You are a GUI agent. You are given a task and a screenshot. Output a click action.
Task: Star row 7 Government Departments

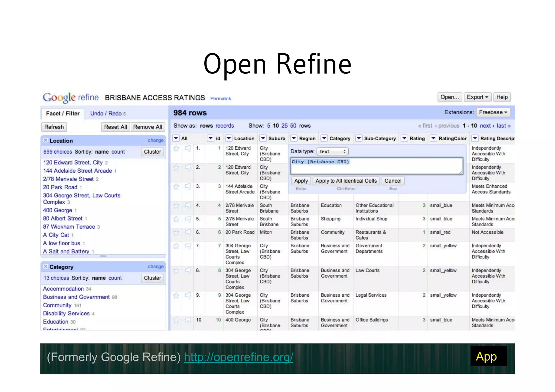tap(176, 246)
